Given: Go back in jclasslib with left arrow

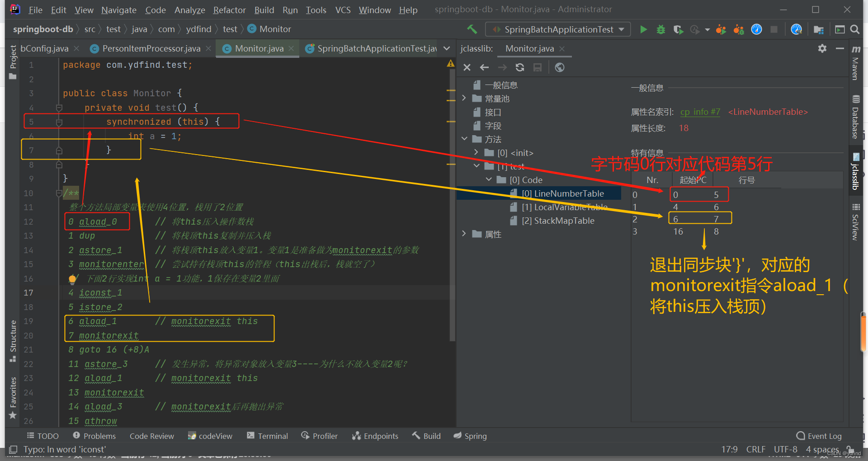Looking at the screenshot, I should 484,67.
